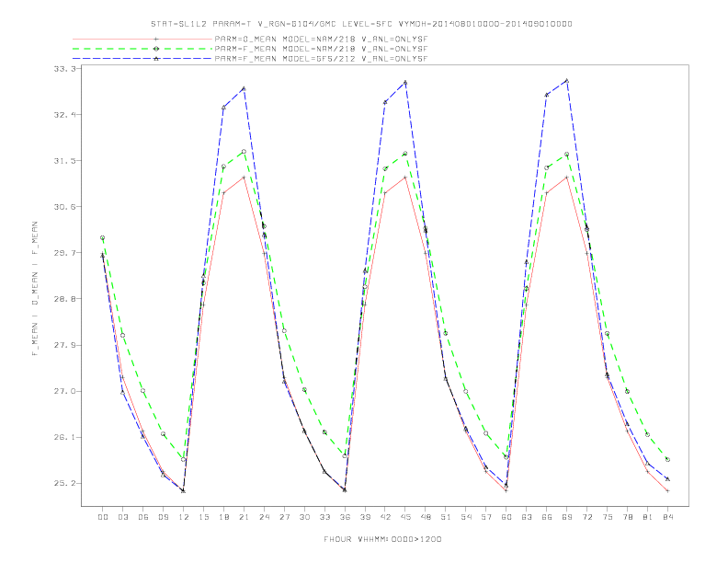Image resolution: width=728 pixels, height=563 pixels.
Task: Click the x-axis tick label 09
Action: pos(163,517)
